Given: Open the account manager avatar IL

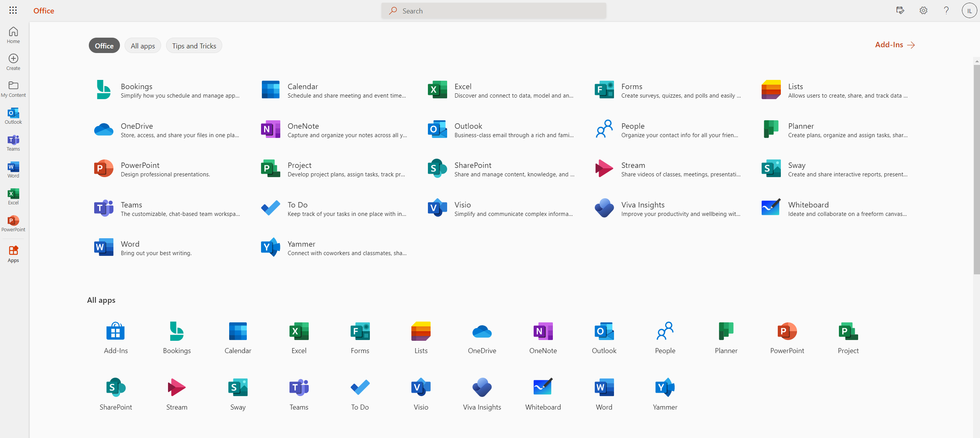Looking at the screenshot, I should point(969,10).
